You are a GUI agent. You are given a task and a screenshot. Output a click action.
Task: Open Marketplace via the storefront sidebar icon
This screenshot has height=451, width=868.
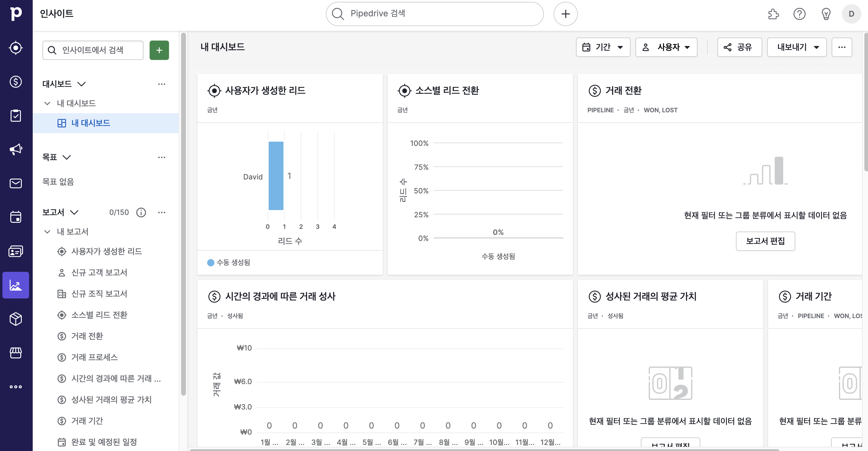(16, 353)
